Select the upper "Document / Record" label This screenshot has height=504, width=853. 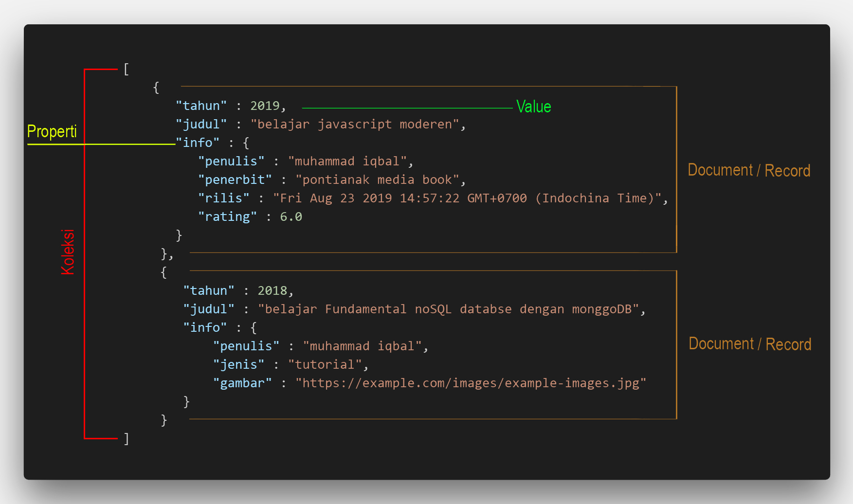(748, 170)
